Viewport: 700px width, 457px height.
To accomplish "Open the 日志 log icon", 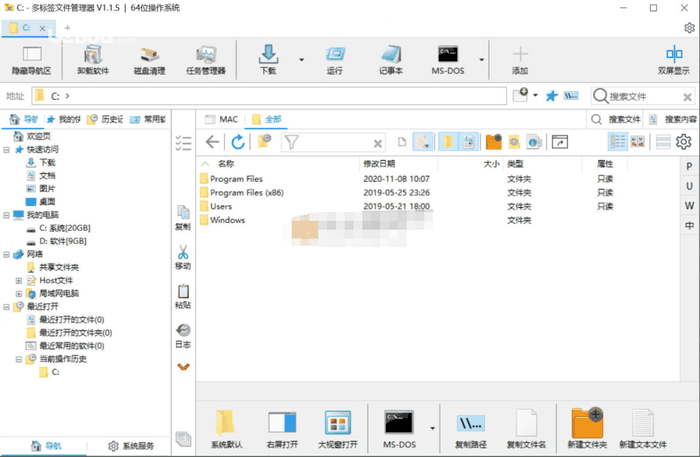I will point(183,336).
